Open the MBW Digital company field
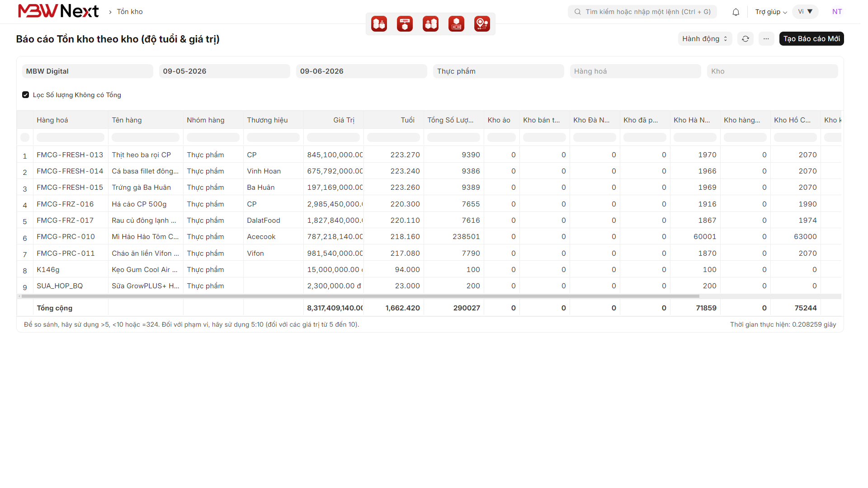 tap(88, 71)
